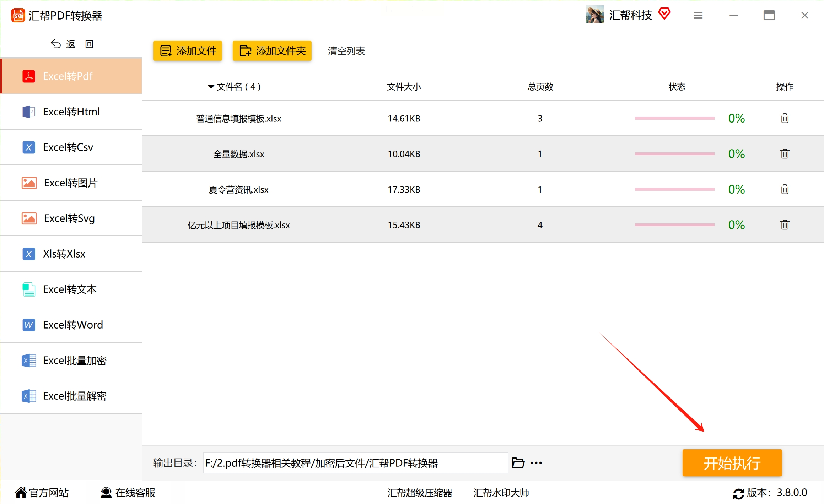The height and width of the screenshot is (504, 824).
Task: Open Excel批量加密 function
Action: click(71, 360)
